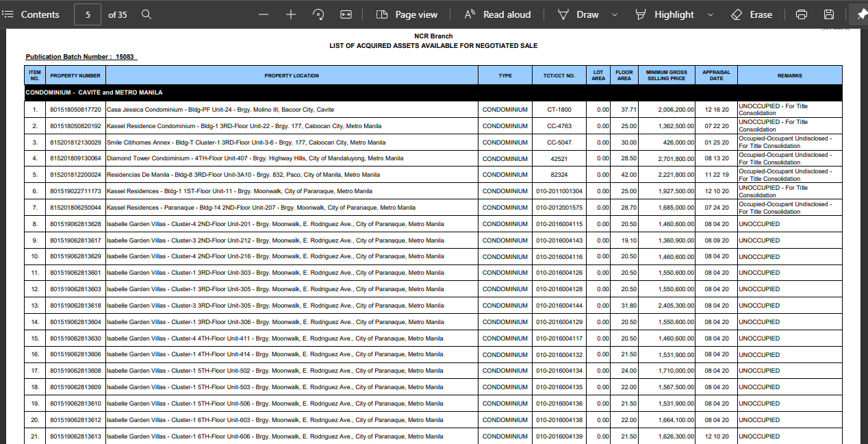Click the Diamond Tower Condominium location text
Image resolution: width=868 pixels, height=444 pixels.
pyautogui.click(x=255, y=158)
